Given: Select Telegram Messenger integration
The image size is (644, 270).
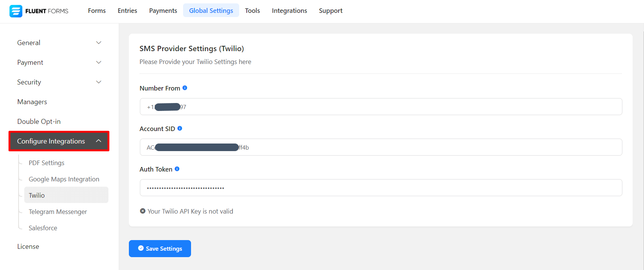Looking at the screenshot, I should coord(58,212).
